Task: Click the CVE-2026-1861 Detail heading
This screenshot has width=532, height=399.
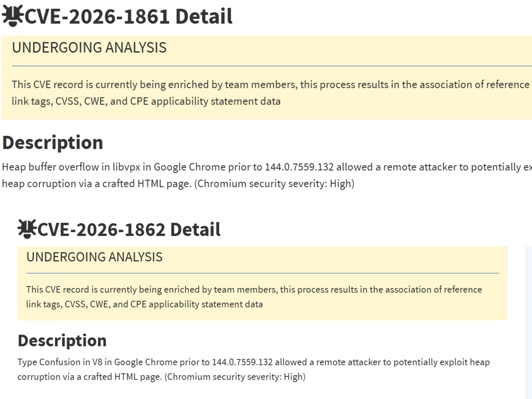Action: click(x=128, y=16)
